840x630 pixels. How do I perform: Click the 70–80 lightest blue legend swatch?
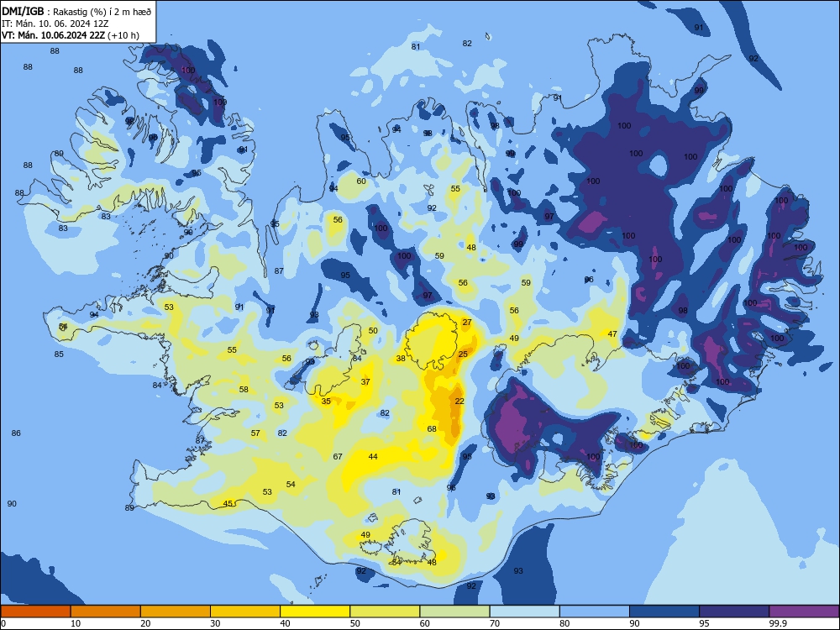click(x=525, y=612)
